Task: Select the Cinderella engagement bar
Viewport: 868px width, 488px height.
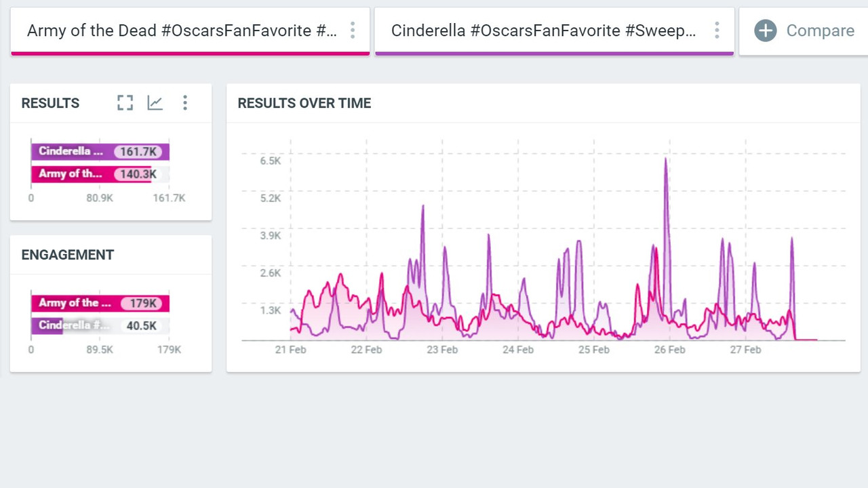Action: (x=47, y=326)
